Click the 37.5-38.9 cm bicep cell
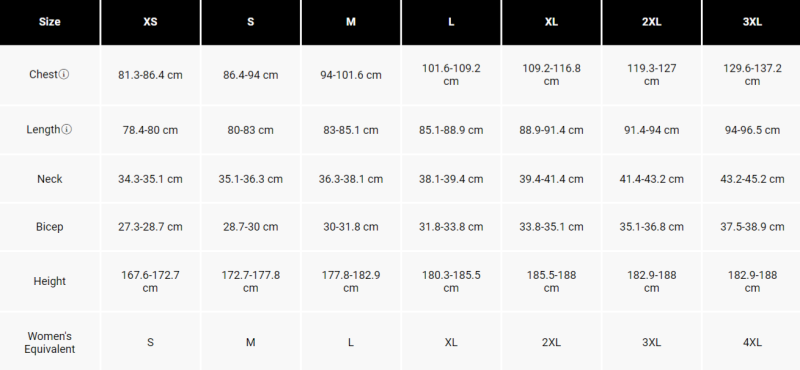The image size is (800, 370). tap(752, 227)
